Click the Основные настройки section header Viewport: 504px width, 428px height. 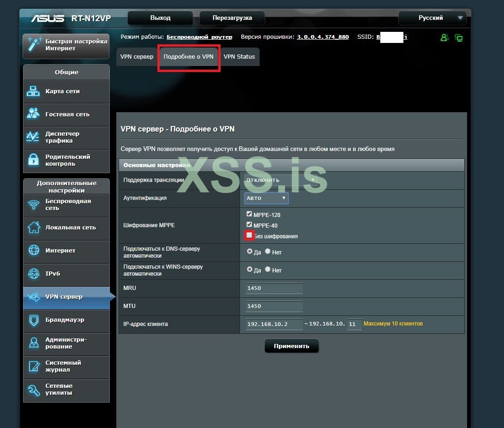pyautogui.click(x=292, y=165)
